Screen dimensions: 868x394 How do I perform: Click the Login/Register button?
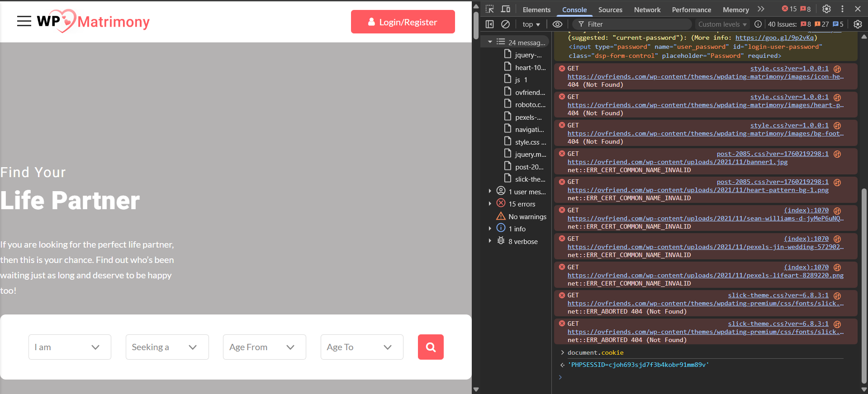click(x=403, y=22)
